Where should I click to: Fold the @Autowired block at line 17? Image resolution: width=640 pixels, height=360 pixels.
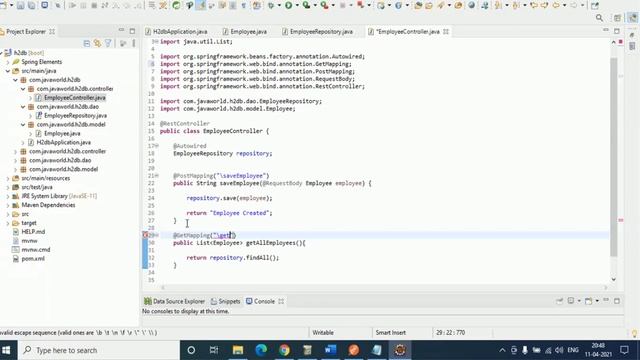click(157, 146)
